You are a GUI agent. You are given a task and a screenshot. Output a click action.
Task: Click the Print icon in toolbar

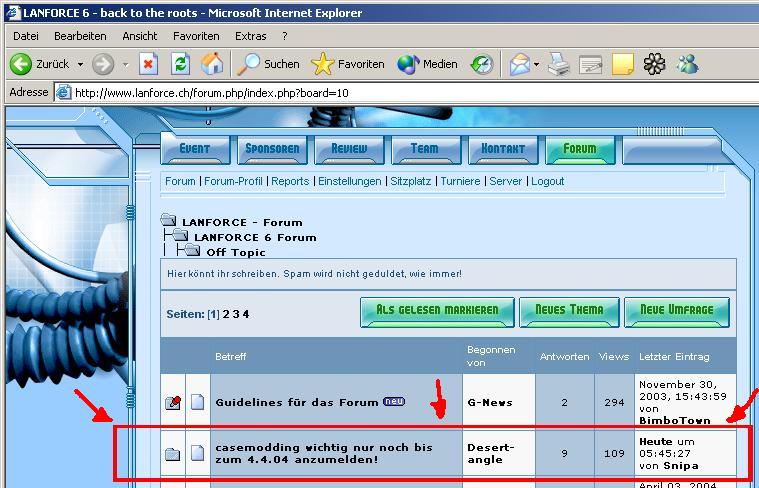point(559,64)
